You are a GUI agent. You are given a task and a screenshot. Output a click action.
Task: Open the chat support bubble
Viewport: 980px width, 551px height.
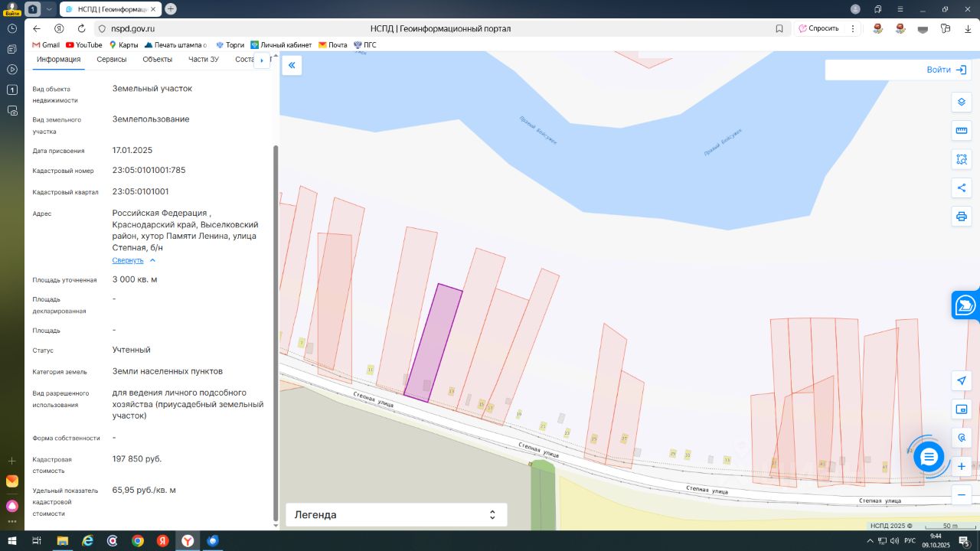click(929, 457)
